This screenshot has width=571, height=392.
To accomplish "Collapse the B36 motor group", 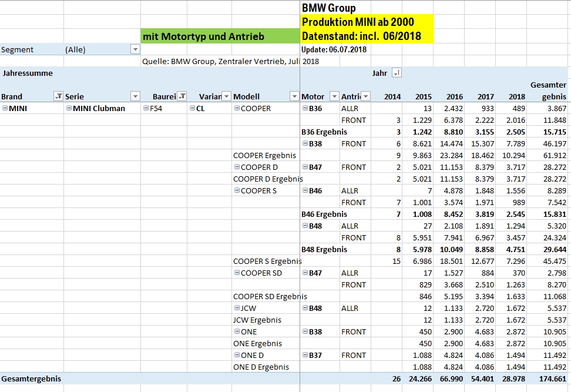I will click(x=305, y=108).
